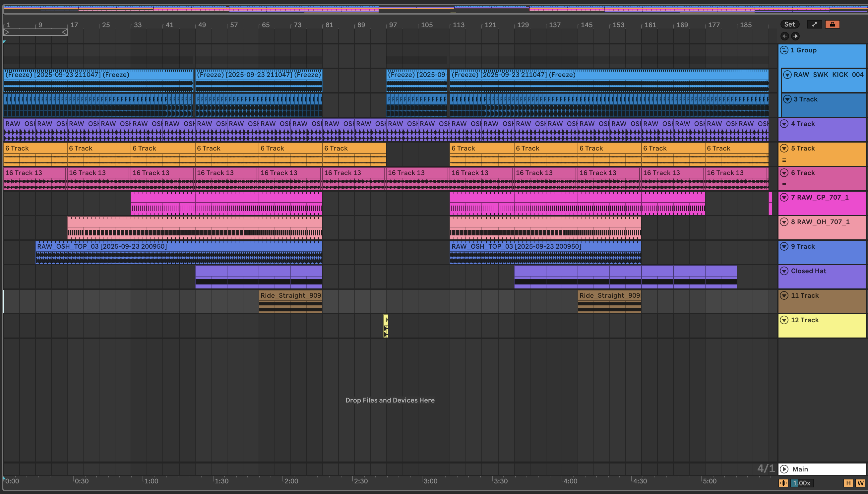
Task: Select the 7 RAW_CP_707_1 track header
Action: [x=820, y=198]
